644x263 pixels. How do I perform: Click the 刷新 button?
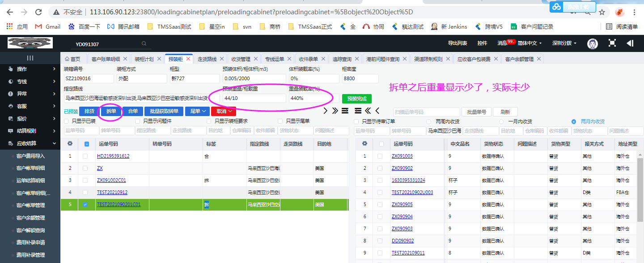coord(505,112)
